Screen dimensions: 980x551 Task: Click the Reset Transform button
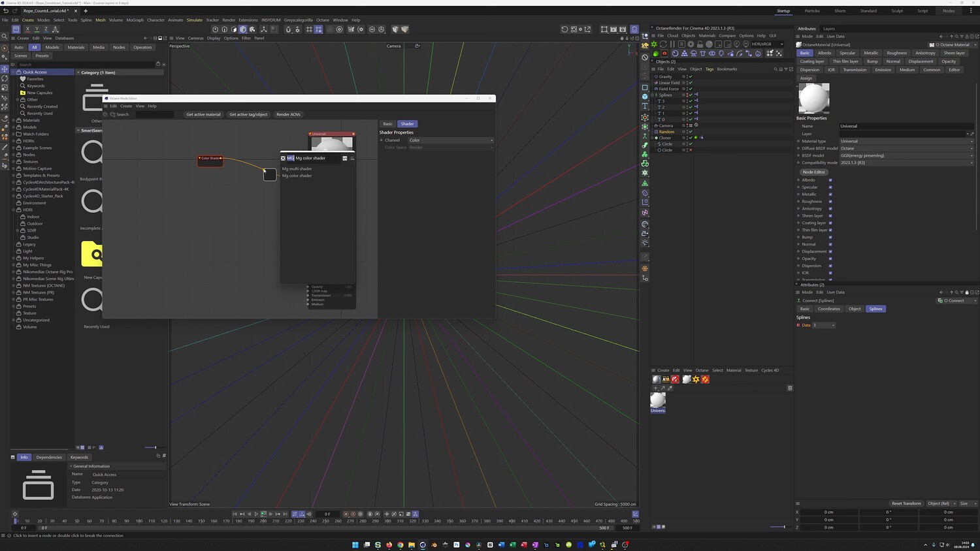906,503
